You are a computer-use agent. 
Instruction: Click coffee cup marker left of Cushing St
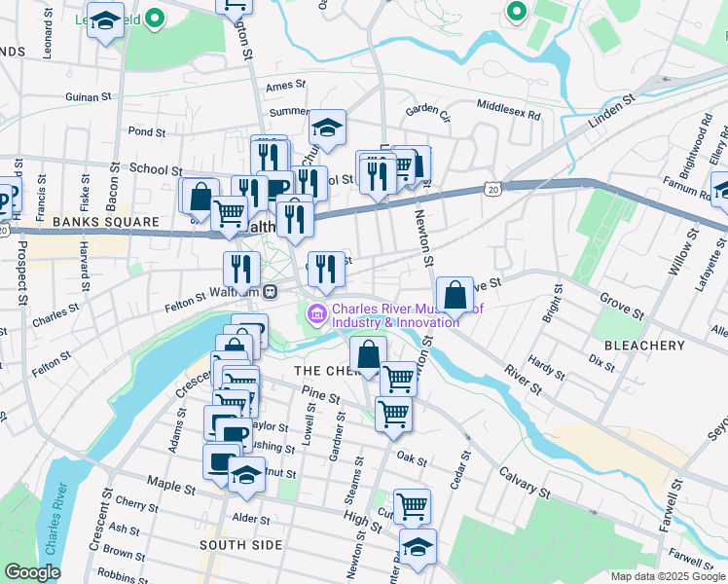pyautogui.click(x=234, y=435)
